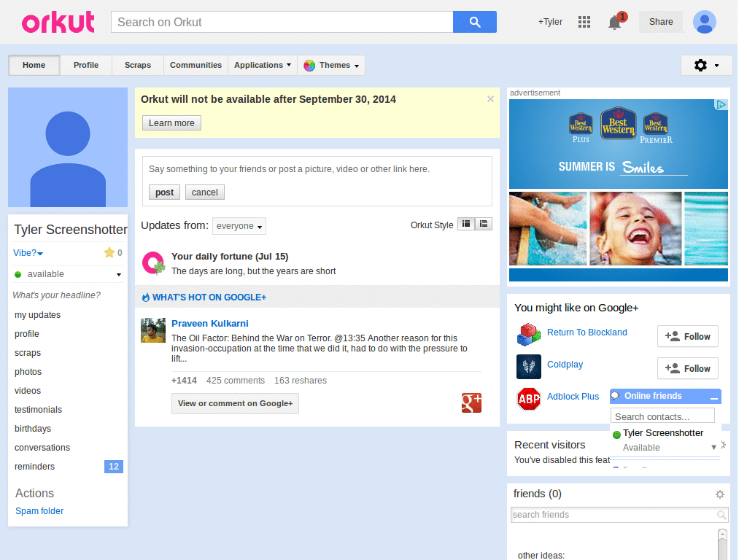Screen dimensions: 747x560
Task: Click the red Google+ icon
Action: click(x=471, y=402)
